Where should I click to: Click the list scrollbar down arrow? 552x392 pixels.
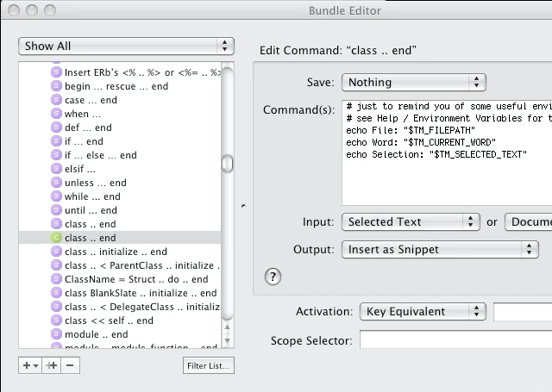(x=228, y=340)
